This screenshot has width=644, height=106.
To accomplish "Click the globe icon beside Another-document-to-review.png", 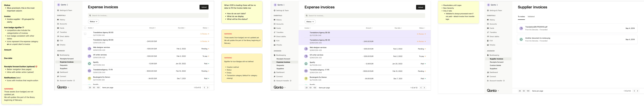I will pyautogui.click(x=521, y=39).
